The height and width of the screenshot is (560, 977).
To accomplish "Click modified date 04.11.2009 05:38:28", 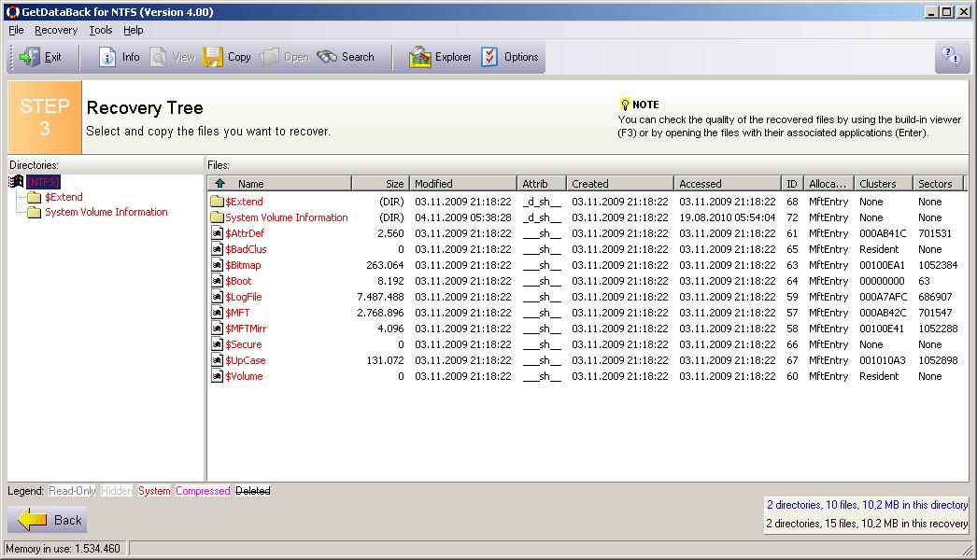I will click(x=463, y=217).
